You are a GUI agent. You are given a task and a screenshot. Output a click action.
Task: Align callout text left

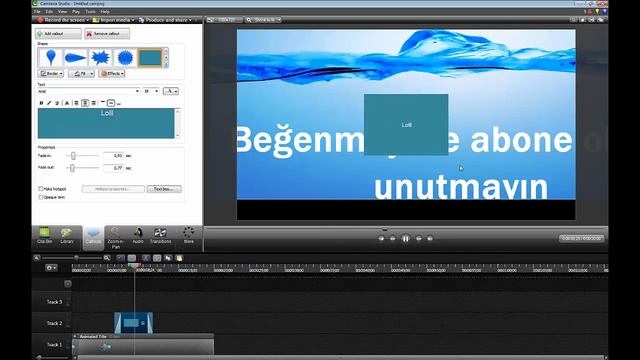click(76, 103)
